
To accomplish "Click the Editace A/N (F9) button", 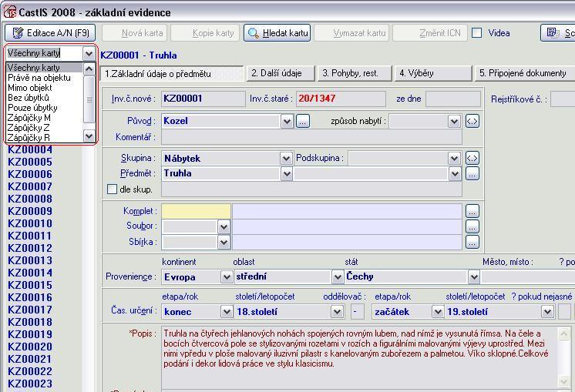I will click(50, 33).
